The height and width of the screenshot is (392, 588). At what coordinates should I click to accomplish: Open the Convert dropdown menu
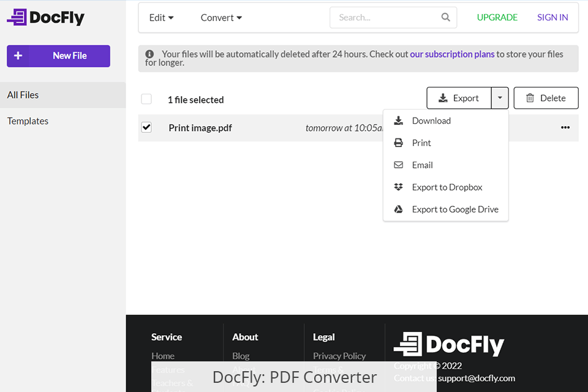(x=221, y=18)
